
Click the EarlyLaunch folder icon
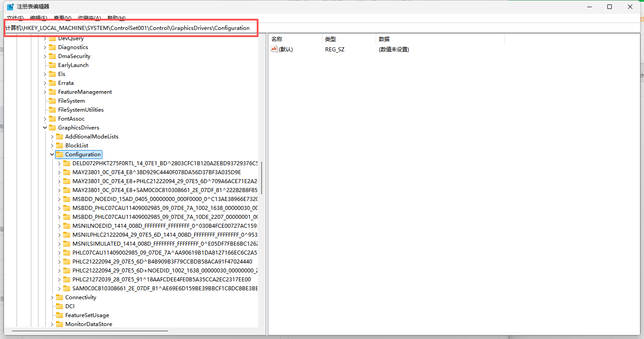(x=52, y=65)
